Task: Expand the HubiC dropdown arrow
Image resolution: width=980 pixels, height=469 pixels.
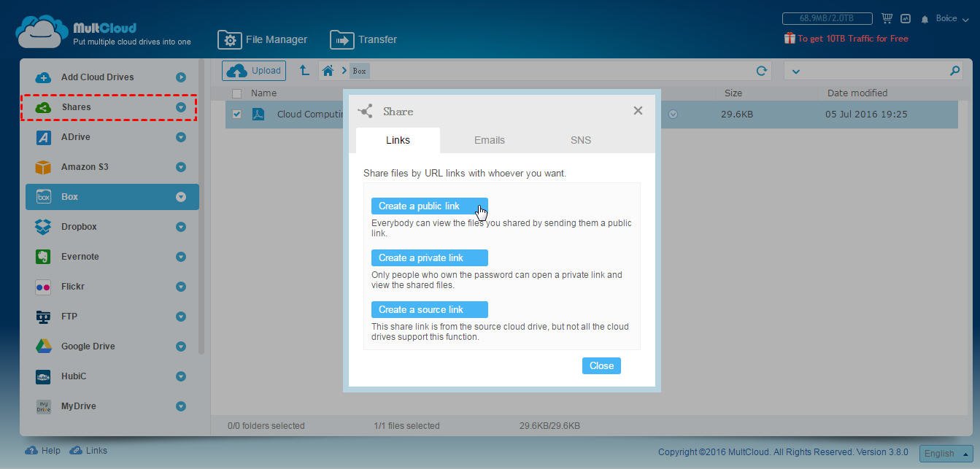Action: (180, 376)
